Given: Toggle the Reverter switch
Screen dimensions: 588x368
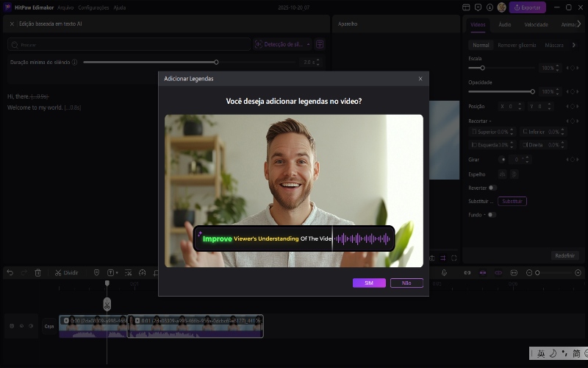Looking at the screenshot, I should pyautogui.click(x=492, y=188).
